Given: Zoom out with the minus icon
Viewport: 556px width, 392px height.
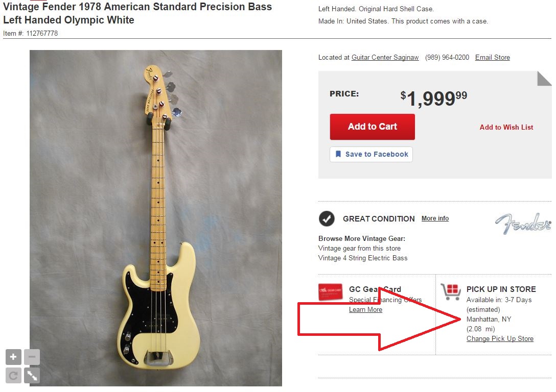Looking at the screenshot, I should [x=32, y=357].
